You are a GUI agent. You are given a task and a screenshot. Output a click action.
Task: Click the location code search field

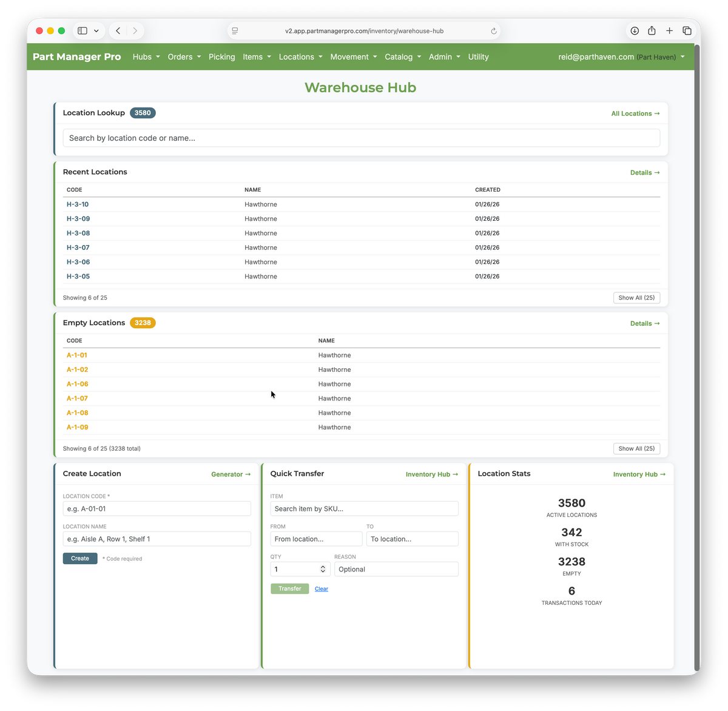tap(362, 138)
